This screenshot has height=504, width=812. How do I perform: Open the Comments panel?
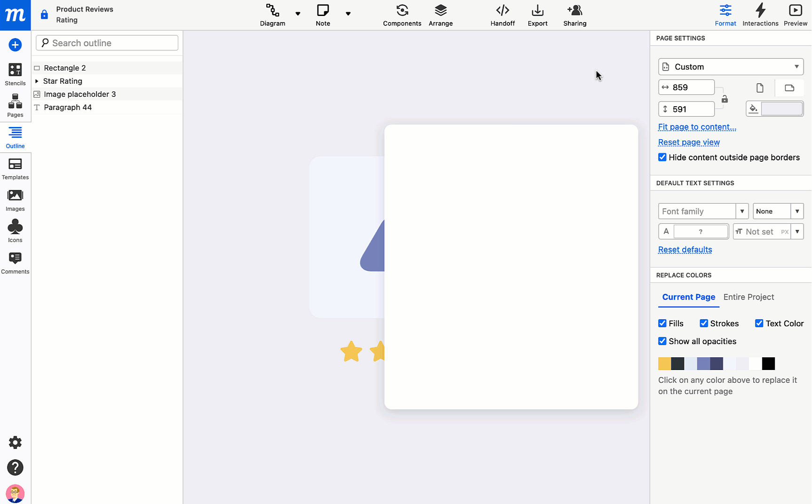15,262
